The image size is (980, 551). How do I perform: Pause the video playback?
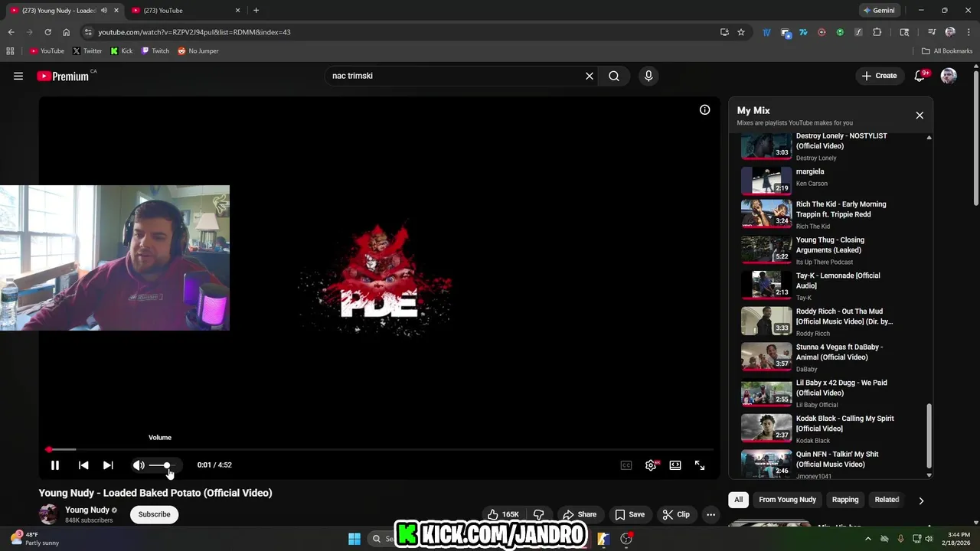coord(55,465)
